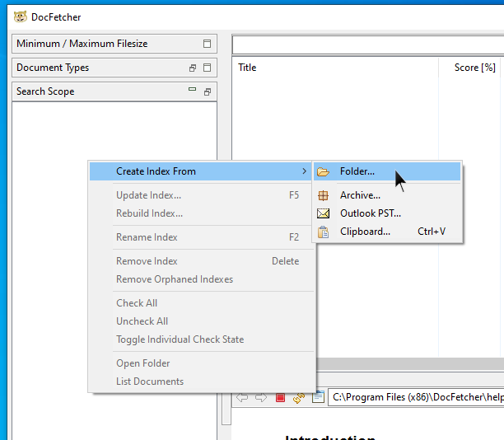Choose Clipboard... index option
The width and height of the screenshot is (504, 440).
[x=387, y=232]
